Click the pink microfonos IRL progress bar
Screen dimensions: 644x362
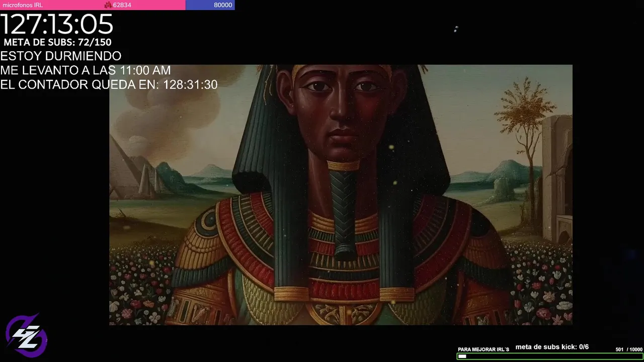[x=93, y=5]
